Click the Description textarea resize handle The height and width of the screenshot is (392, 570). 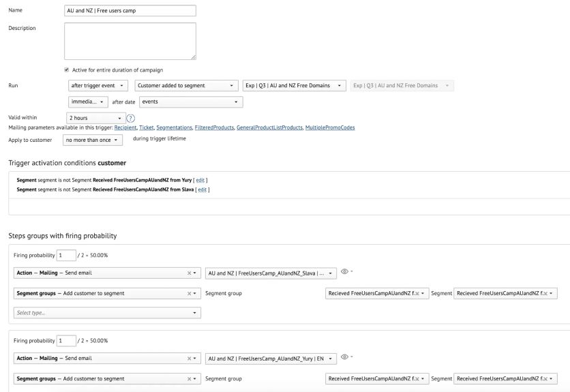[194, 57]
